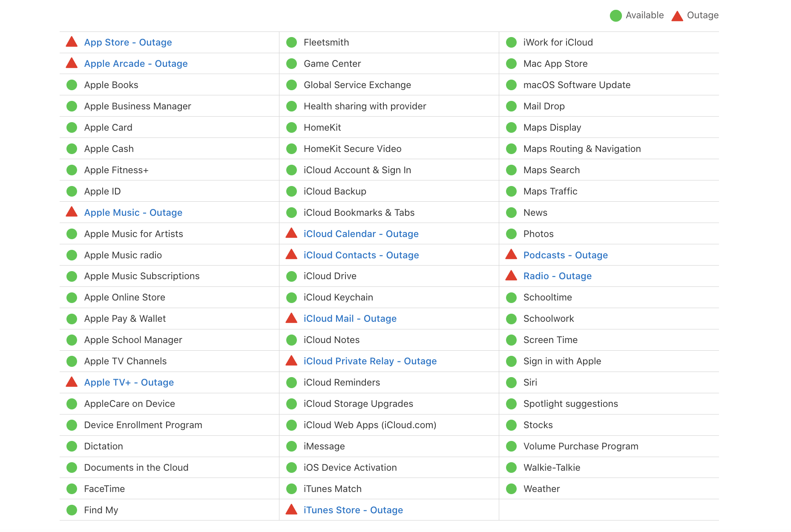Click the green indicator next to iMessage
Image resolution: width=791 pixels, height=532 pixels.
click(x=292, y=446)
